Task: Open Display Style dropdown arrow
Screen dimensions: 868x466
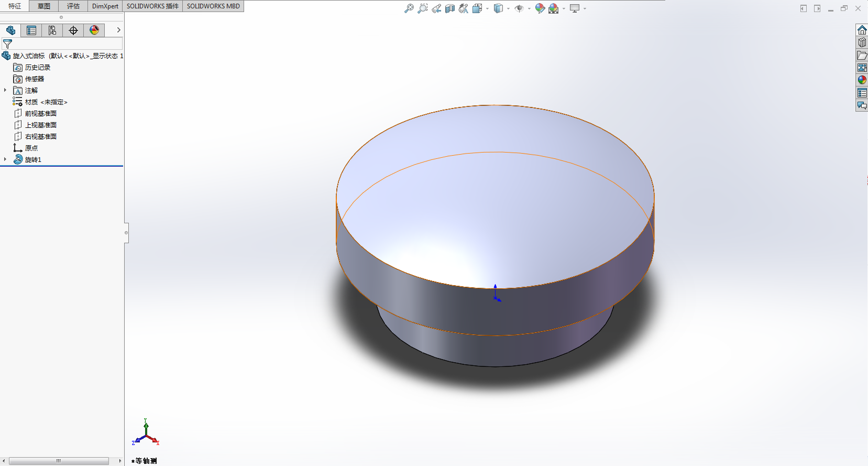Action: 508,8
